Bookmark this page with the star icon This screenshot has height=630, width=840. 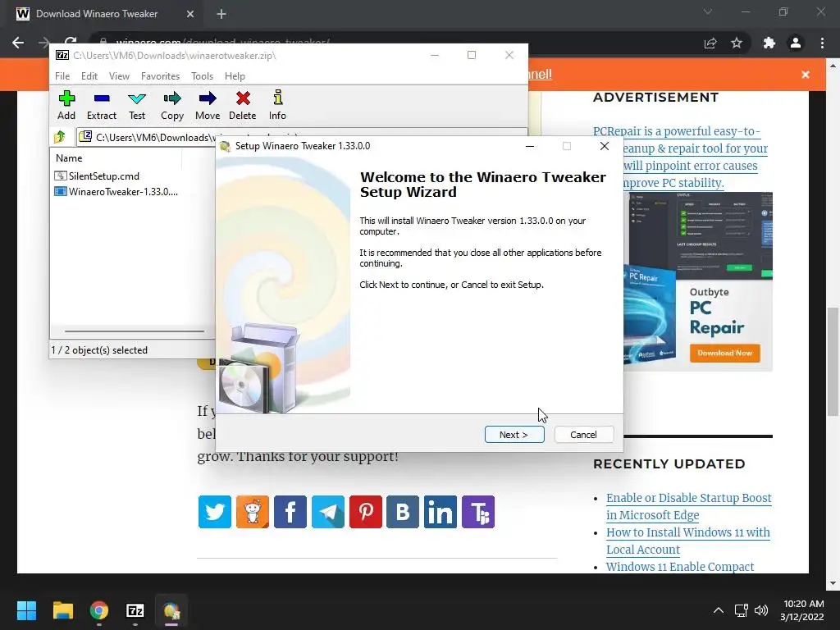(x=737, y=43)
